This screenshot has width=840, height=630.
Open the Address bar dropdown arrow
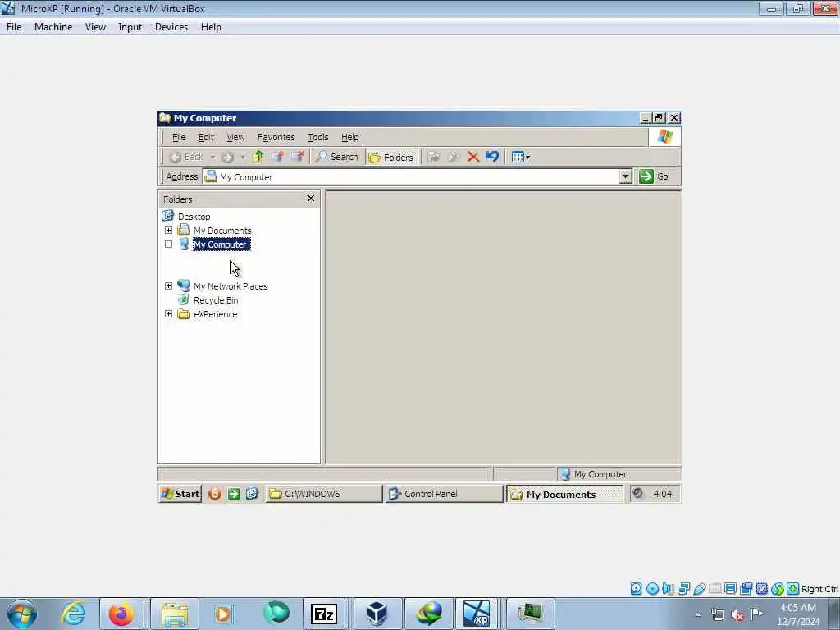[x=625, y=177]
